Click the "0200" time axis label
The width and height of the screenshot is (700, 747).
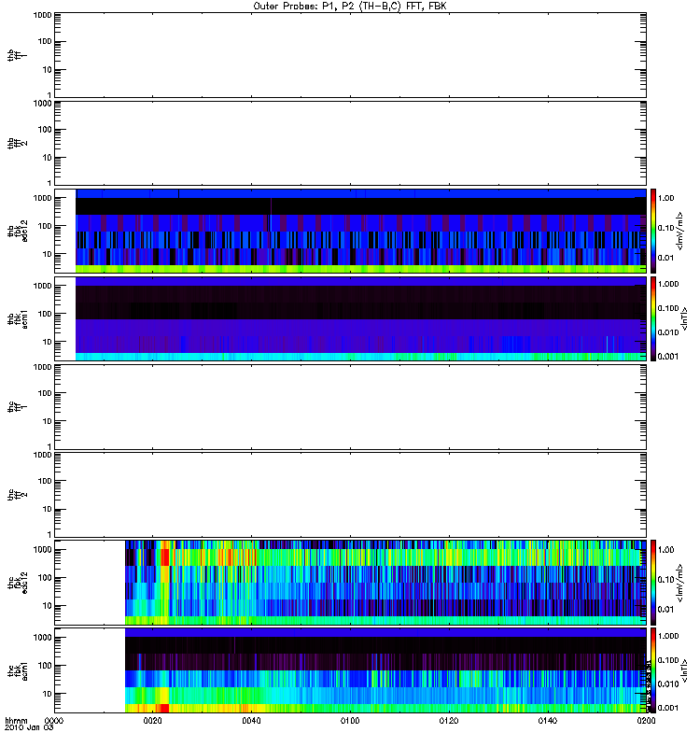[x=646, y=721]
